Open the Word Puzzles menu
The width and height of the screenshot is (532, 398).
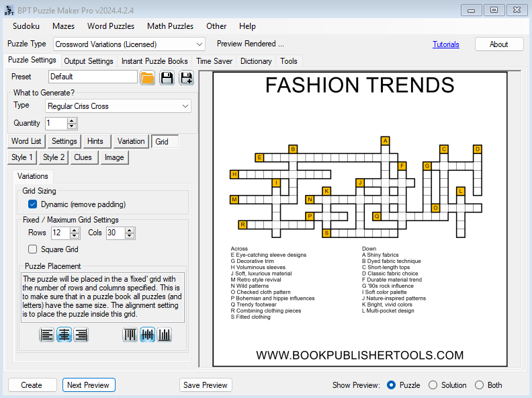pos(111,26)
